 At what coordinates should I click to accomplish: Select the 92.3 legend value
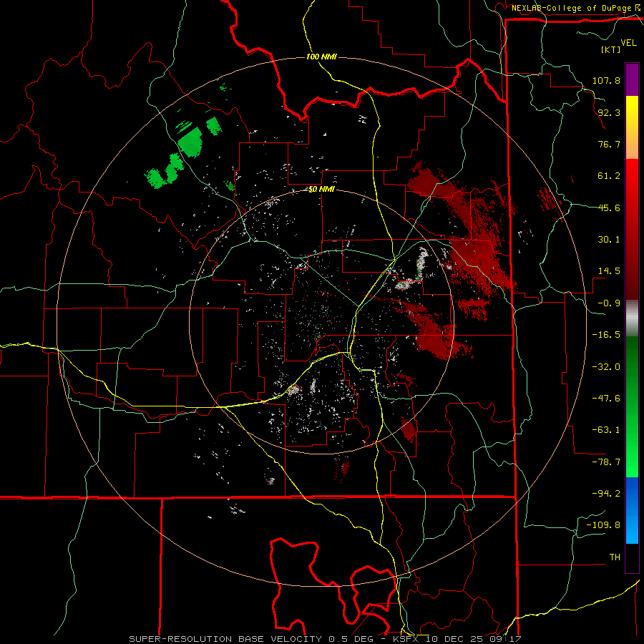609,112
